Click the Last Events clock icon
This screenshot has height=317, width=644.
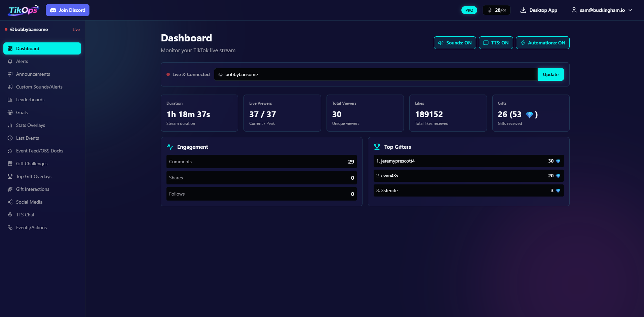pyautogui.click(x=10, y=138)
